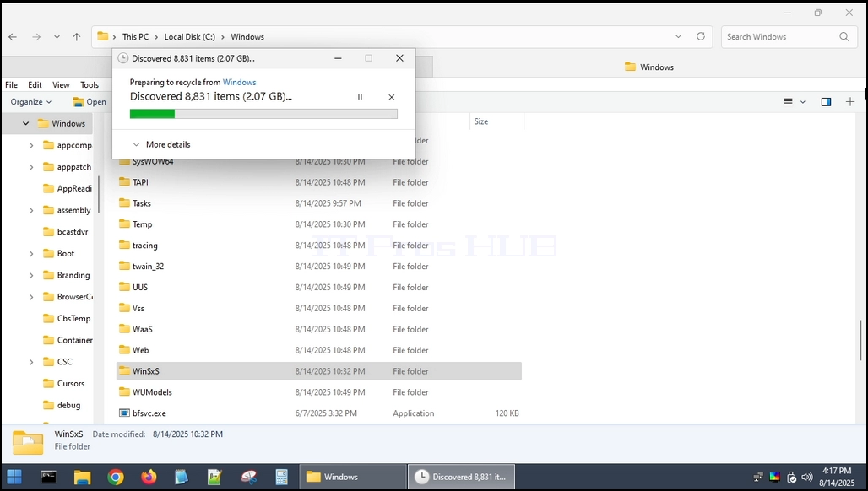The height and width of the screenshot is (491, 868).
Task: Add a new tab with plus icon
Action: click(850, 102)
